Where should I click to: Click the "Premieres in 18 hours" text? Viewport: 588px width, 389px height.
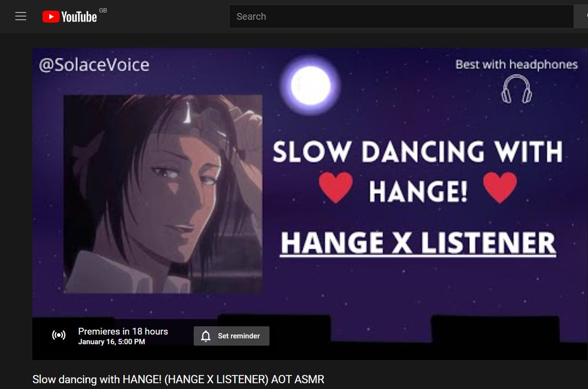click(x=123, y=331)
